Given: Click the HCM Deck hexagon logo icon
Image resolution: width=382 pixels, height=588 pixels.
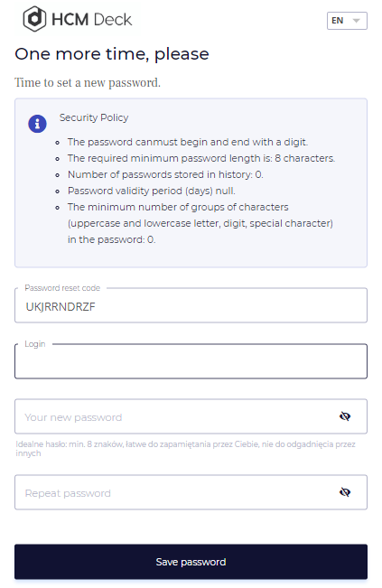Looking at the screenshot, I should [34, 19].
